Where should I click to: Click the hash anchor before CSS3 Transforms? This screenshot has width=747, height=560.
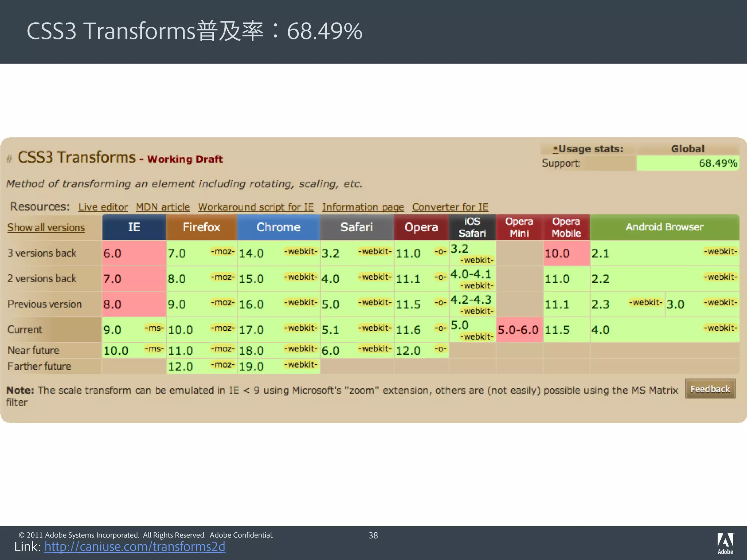9,159
